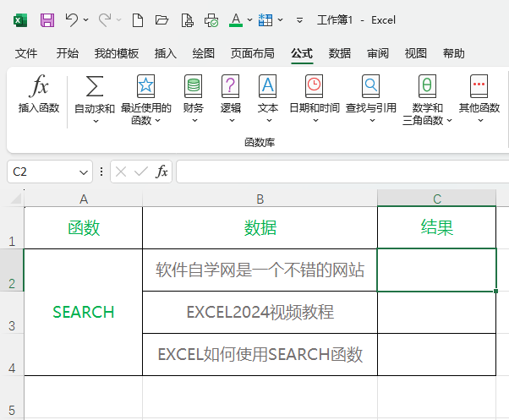509x420 pixels.
Task: Click the print preview icon
Action: pos(188,20)
